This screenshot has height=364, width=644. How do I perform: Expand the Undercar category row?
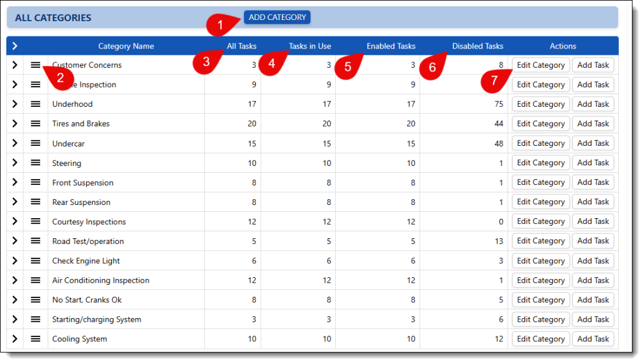(x=15, y=143)
